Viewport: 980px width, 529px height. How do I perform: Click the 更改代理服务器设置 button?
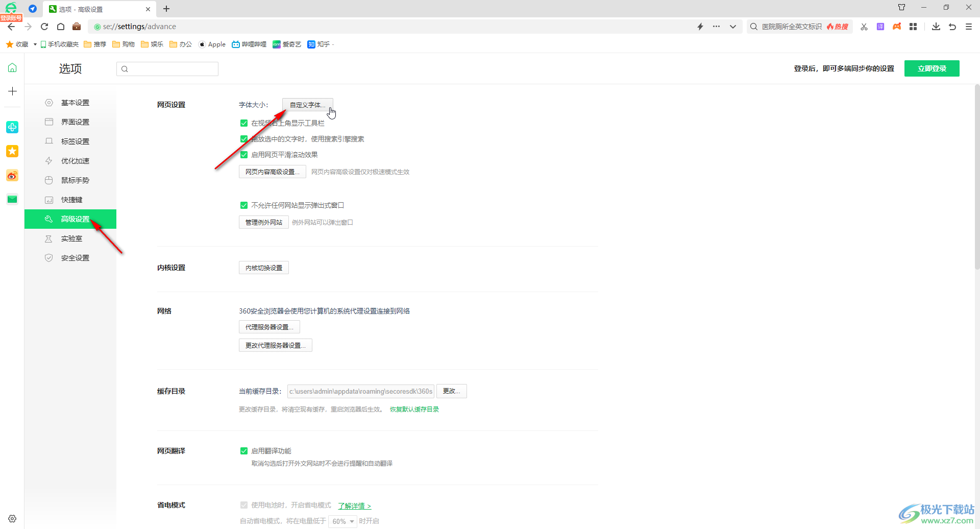tap(276, 345)
